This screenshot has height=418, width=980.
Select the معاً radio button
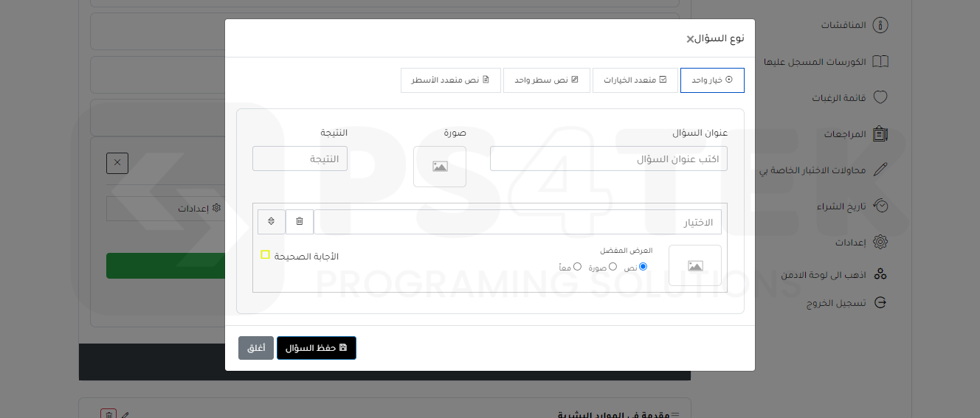[x=577, y=267]
